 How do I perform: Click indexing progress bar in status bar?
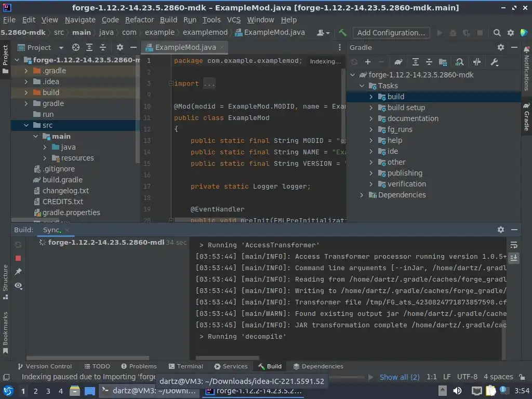345,377
